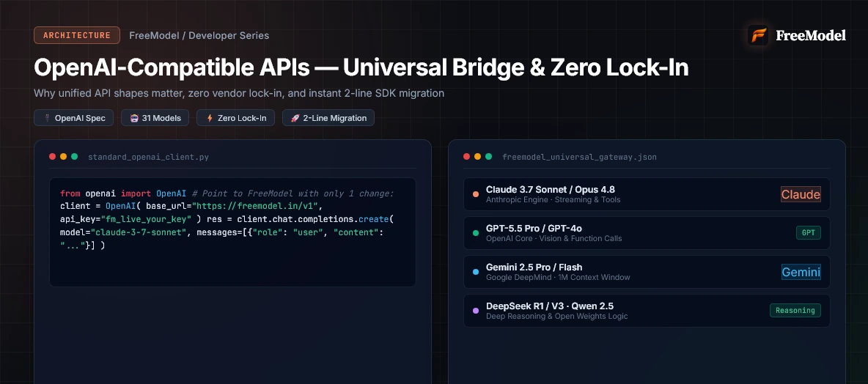Viewport: 868px width, 384px height.
Task: Click the microphone icon in OpenAI Spec chip
Action: (46, 118)
